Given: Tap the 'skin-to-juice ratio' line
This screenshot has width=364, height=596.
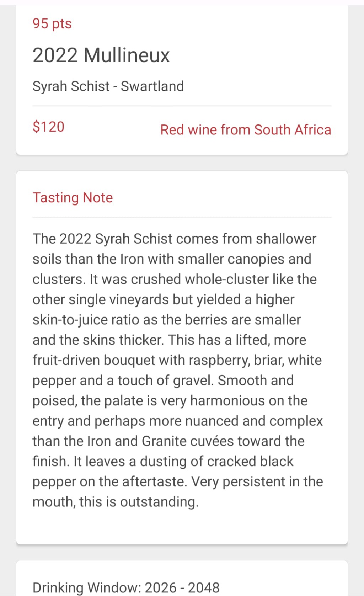Looking at the screenshot, I should 167,320.
